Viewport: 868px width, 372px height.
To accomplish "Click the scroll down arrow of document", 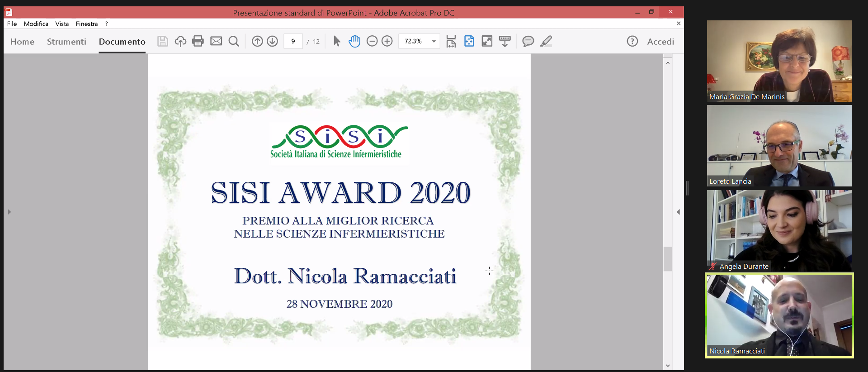I will [668, 366].
